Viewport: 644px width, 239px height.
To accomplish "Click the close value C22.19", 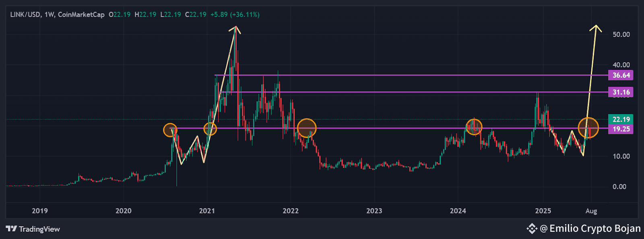I will click(x=196, y=14).
